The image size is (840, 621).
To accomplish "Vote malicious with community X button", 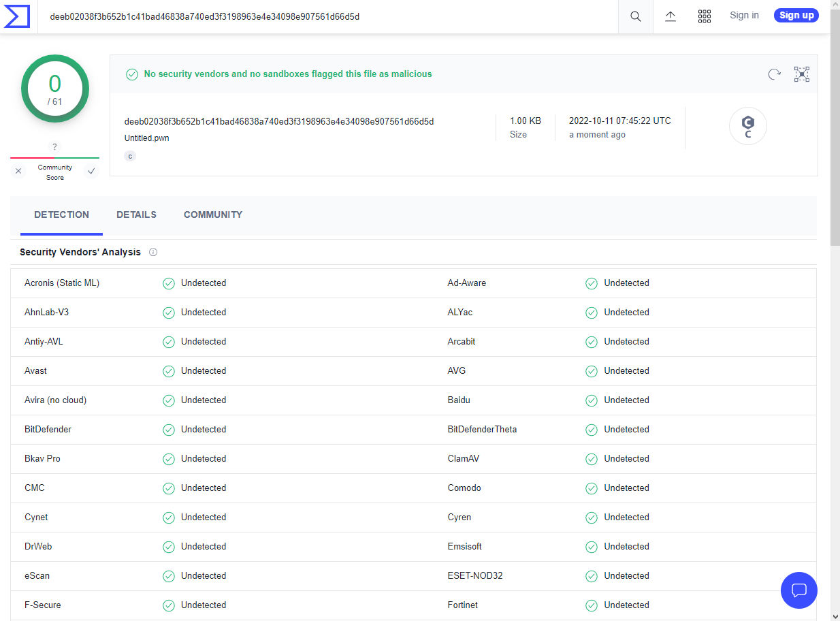I will click(18, 172).
